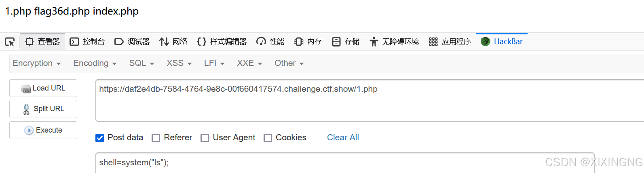644x173 pixels.
Task: Switch to the HackBar tab
Action: [x=502, y=42]
